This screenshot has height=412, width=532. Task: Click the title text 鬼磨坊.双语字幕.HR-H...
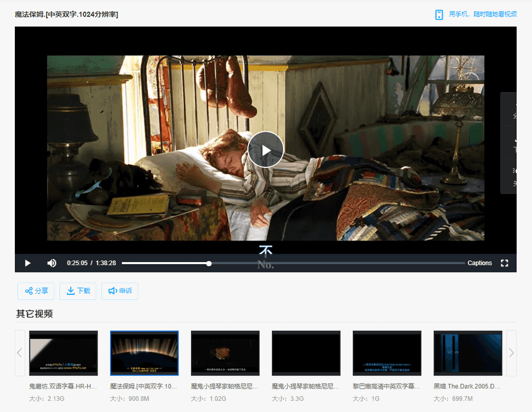coord(63,386)
